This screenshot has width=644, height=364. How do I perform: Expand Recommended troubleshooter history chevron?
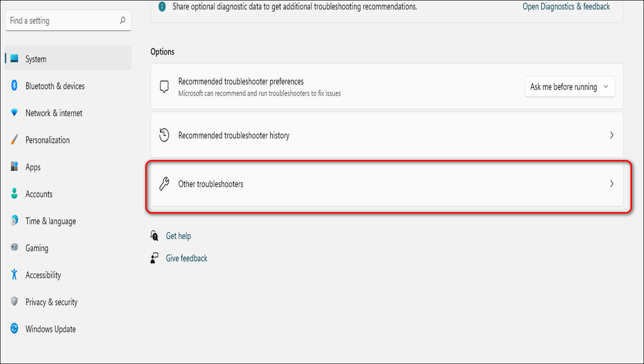(x=611, y=135)
